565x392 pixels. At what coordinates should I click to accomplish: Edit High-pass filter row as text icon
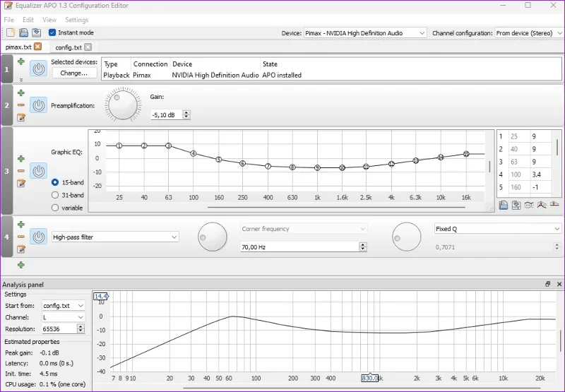21,249
